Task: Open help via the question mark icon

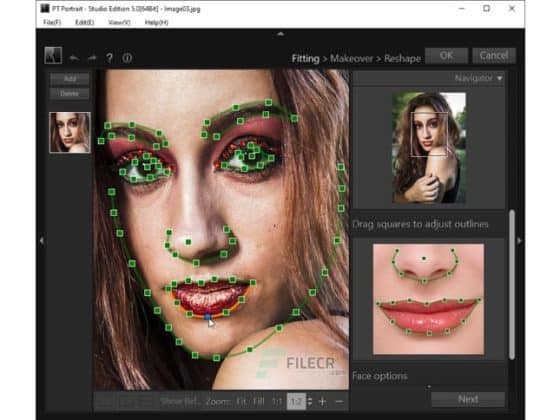Action: pos(110,58)
